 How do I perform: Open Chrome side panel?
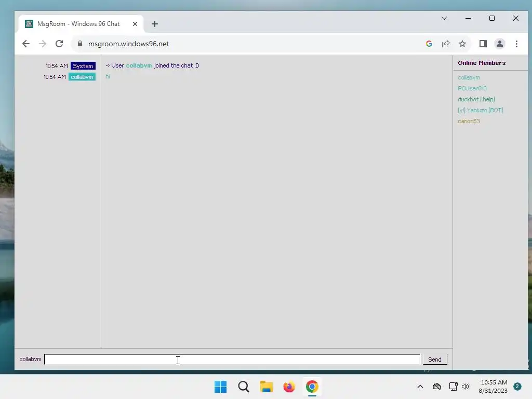tap(483, 44)
